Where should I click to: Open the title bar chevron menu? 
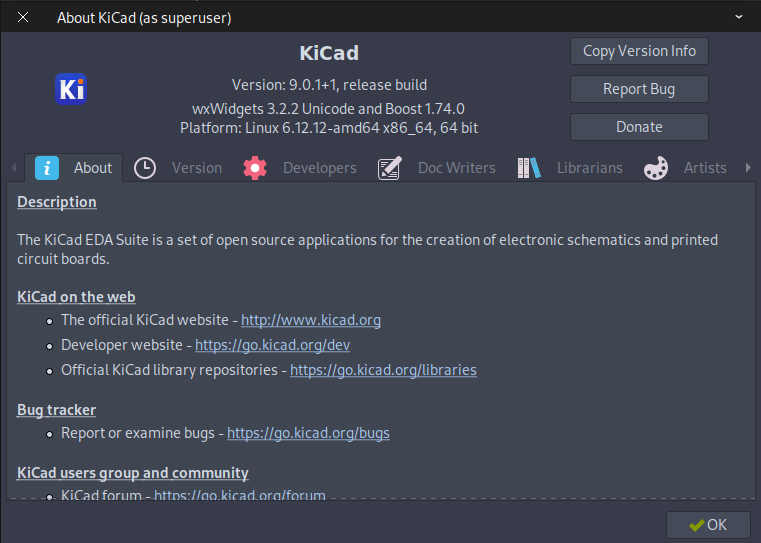pos(739,17)
